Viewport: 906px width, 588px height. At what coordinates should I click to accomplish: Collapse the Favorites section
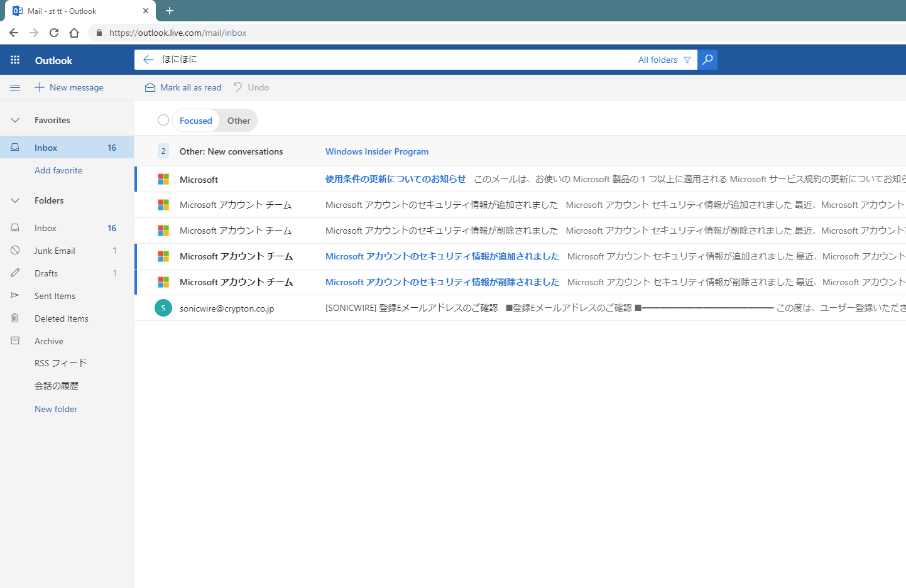tap(15, 120)
